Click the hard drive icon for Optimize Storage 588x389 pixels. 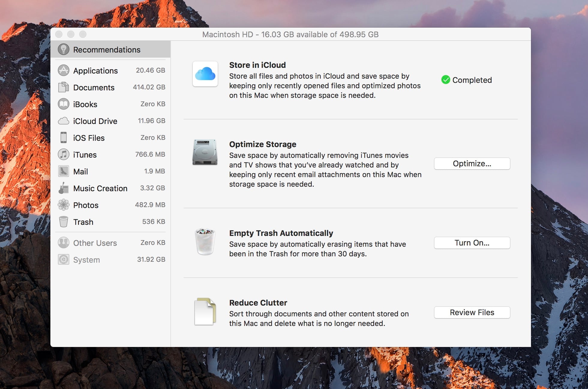[205, 152]
